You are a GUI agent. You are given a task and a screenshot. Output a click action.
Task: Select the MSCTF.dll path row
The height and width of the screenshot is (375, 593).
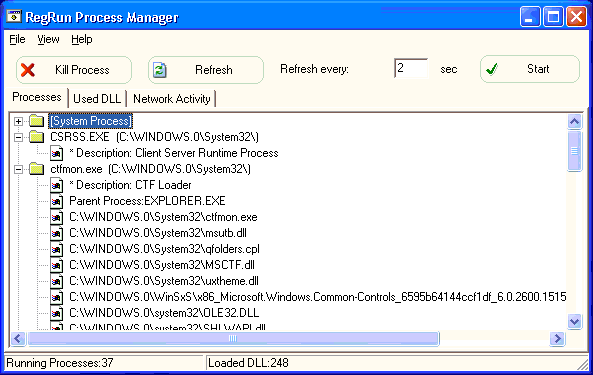(x=162, y=265)
